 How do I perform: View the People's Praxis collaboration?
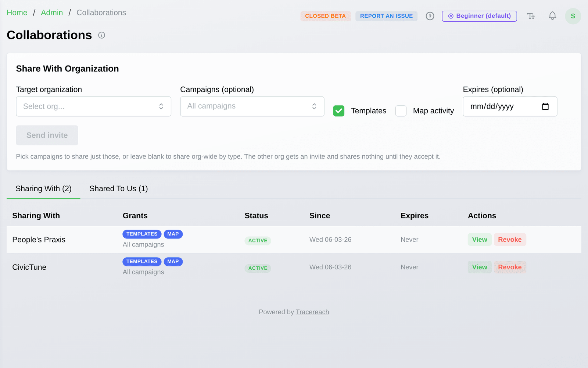coord(480,240)
